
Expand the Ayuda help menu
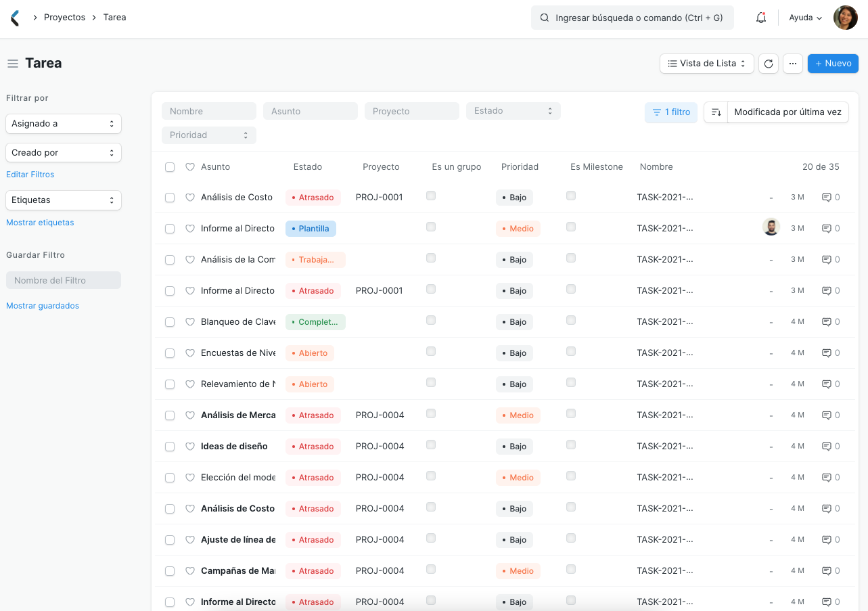coord(805,18)
